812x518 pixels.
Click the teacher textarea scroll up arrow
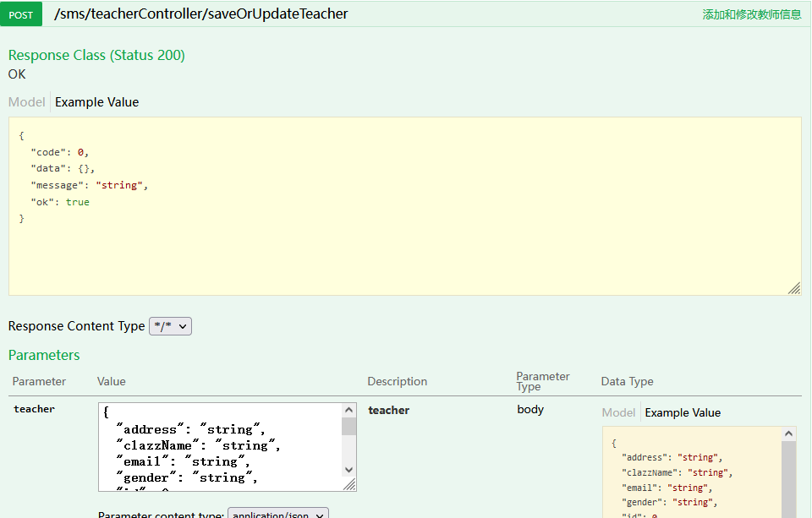(349, 411)
